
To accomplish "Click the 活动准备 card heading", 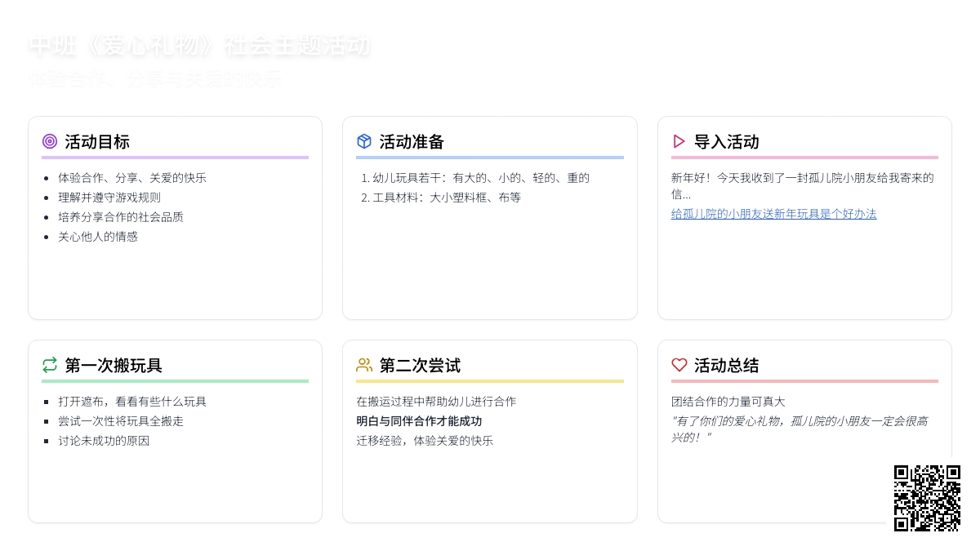I will (x=412, y=142).
